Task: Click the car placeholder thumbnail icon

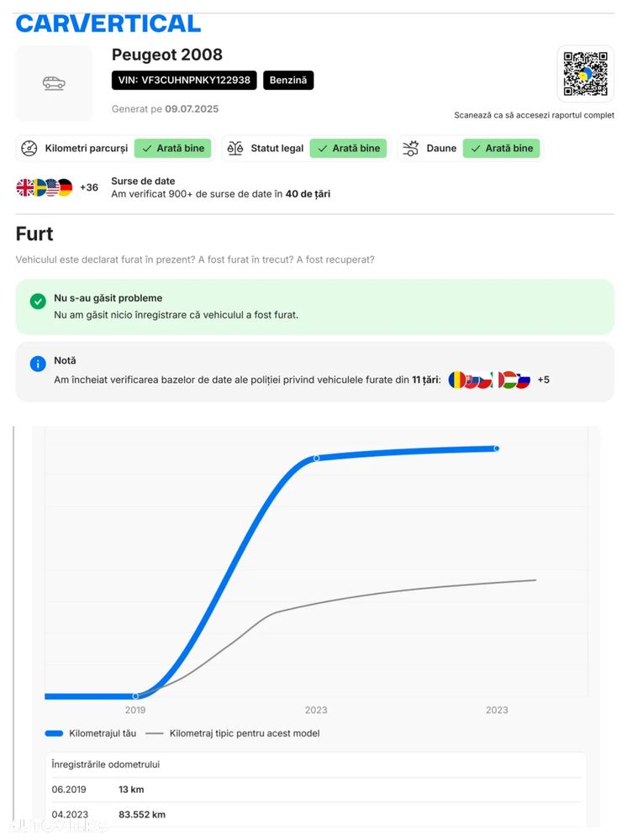Action: pyautogui.click(x=54, y=83)
